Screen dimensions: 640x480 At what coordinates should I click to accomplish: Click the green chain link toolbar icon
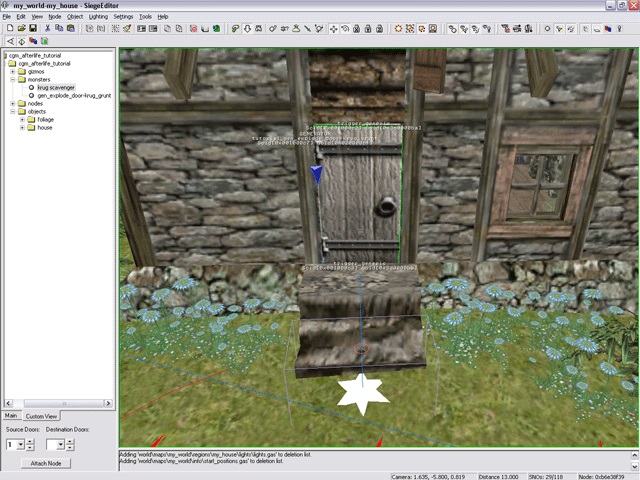235,29
